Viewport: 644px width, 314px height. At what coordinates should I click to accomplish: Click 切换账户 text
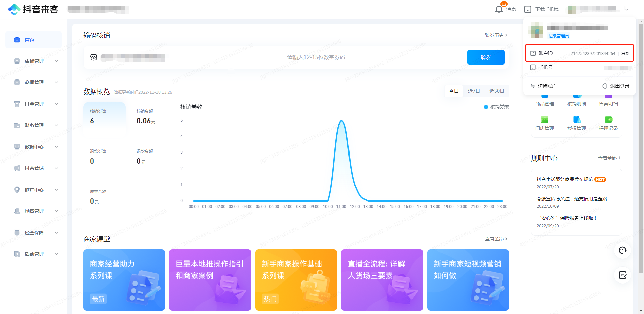(547, 86)
